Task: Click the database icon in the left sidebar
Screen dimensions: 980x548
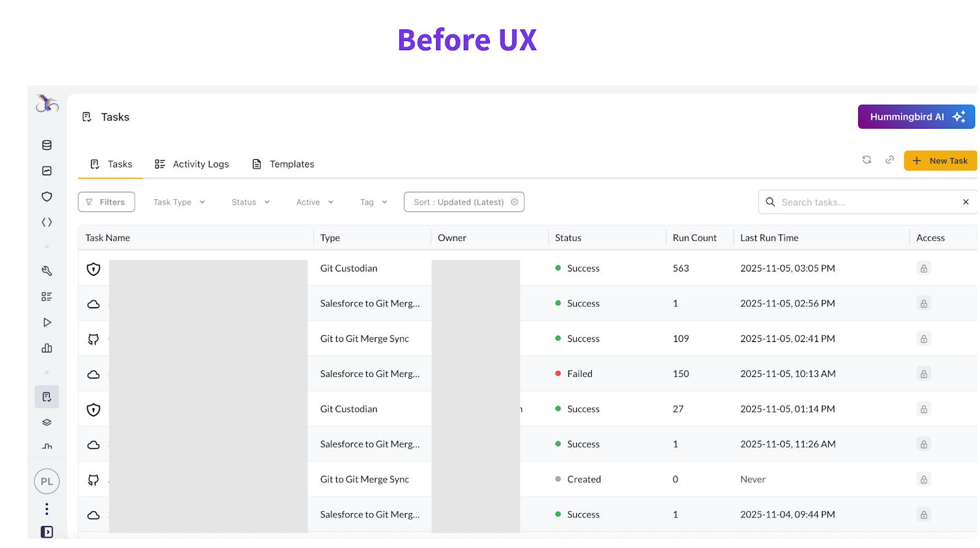Action: point(47,145)
